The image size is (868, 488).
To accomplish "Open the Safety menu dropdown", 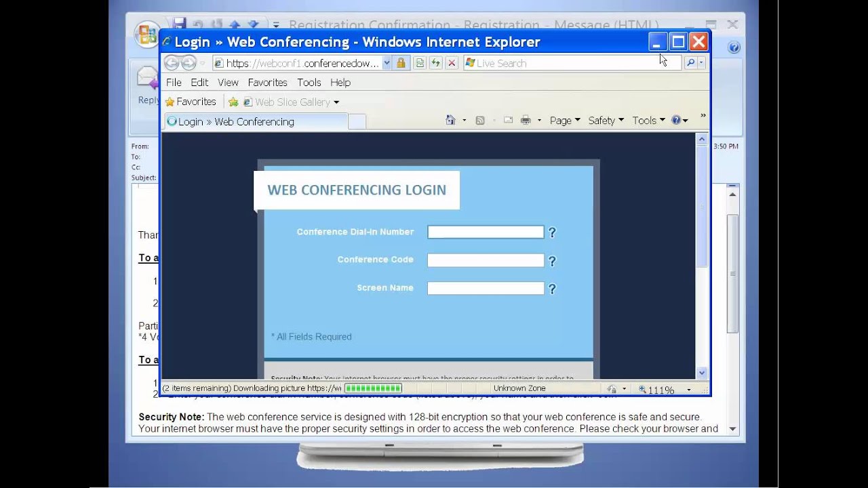I will click(620, 121).
